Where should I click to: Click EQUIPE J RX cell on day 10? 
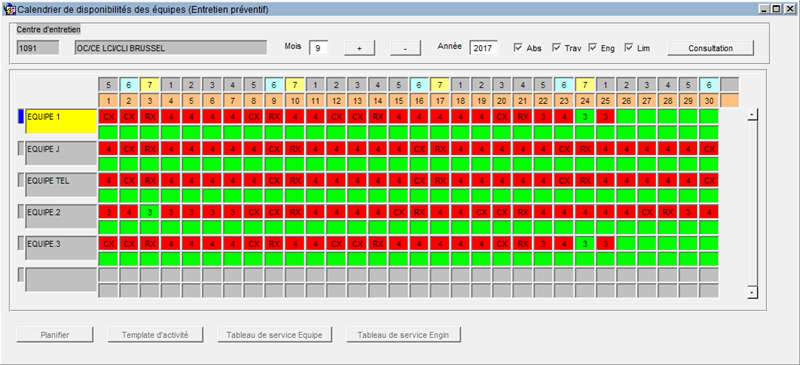point(295,148)
